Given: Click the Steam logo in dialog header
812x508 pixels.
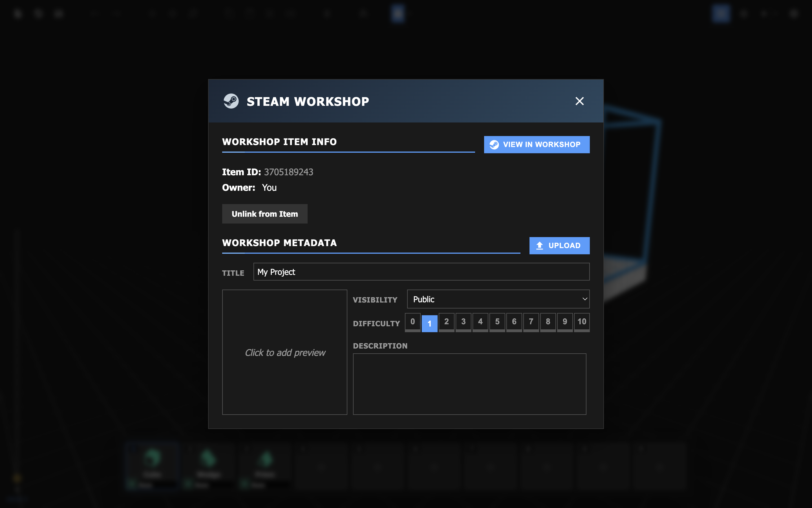Looking at the screenshot, I should pos(231,101).
